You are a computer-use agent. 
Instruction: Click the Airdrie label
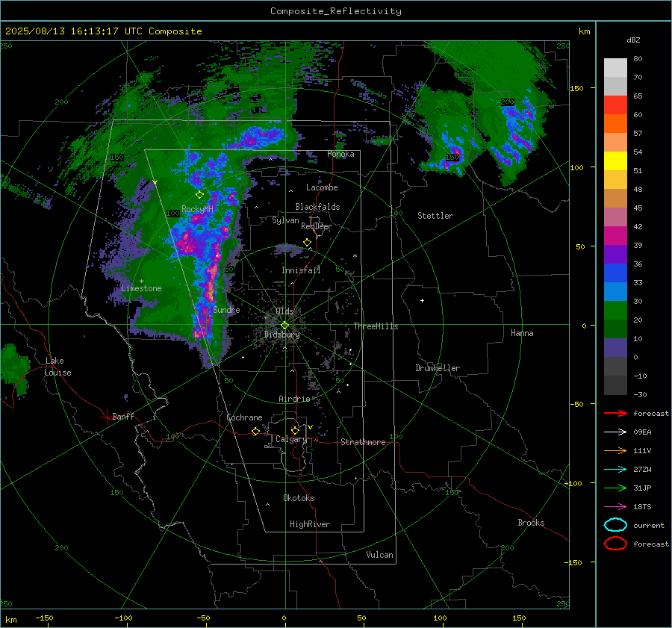pyautogui.click(x=294, y=399)
